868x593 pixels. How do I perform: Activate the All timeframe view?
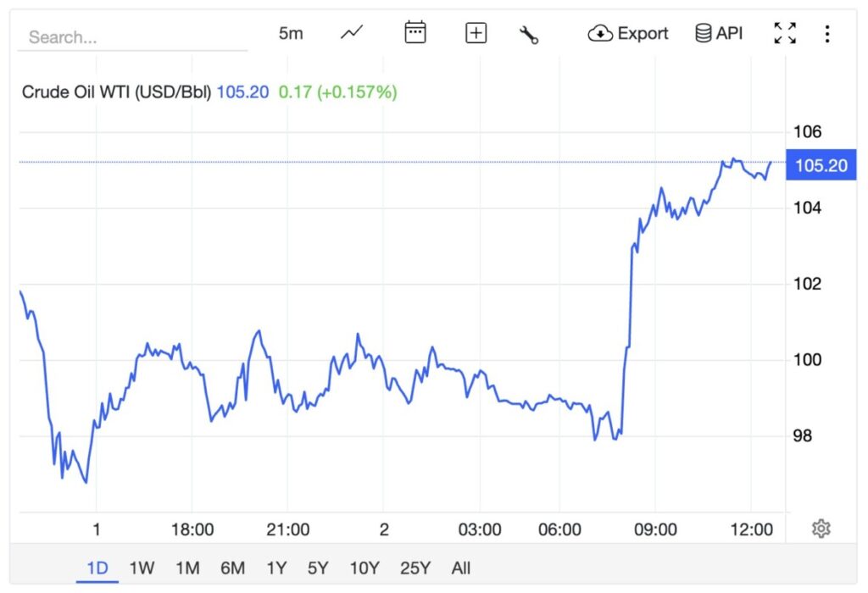tap(459, 568)
